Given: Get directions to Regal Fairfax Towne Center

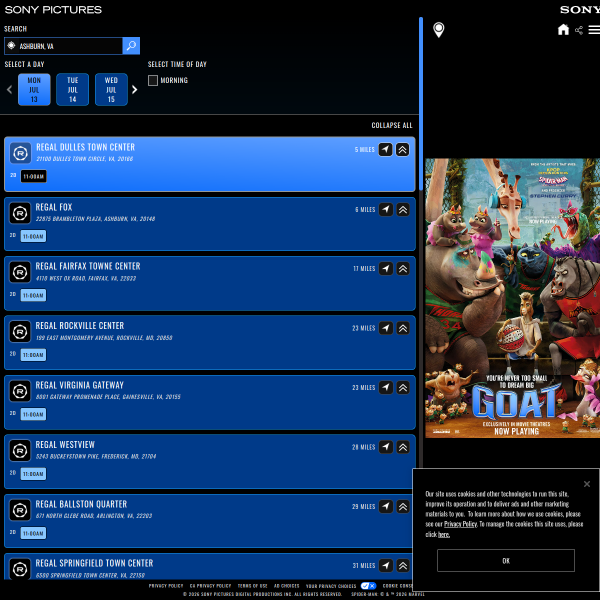Looking at the screenshot, I should pos(386,269).
